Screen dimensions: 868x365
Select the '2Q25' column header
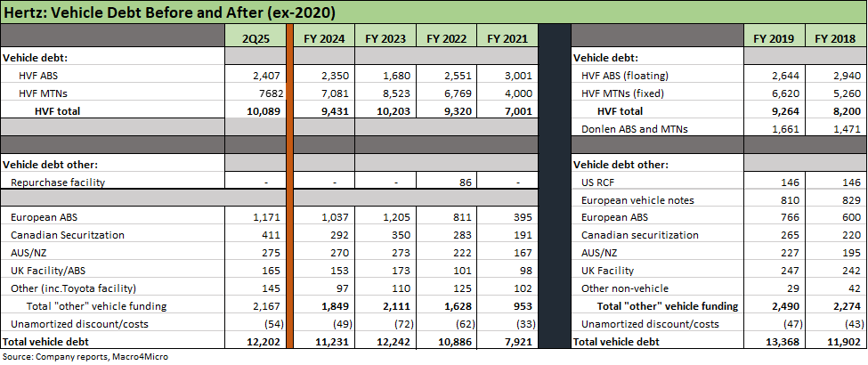point(255,39)
